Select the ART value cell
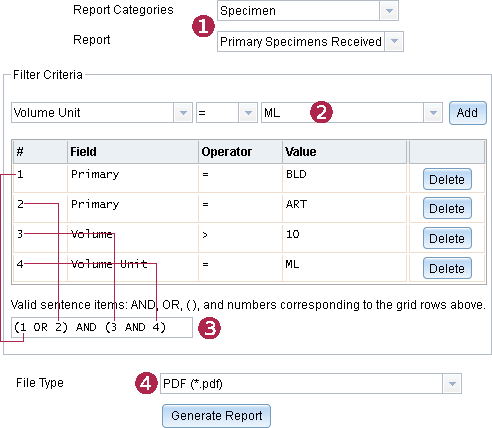 pyautogui.click(x=345, y=208)
